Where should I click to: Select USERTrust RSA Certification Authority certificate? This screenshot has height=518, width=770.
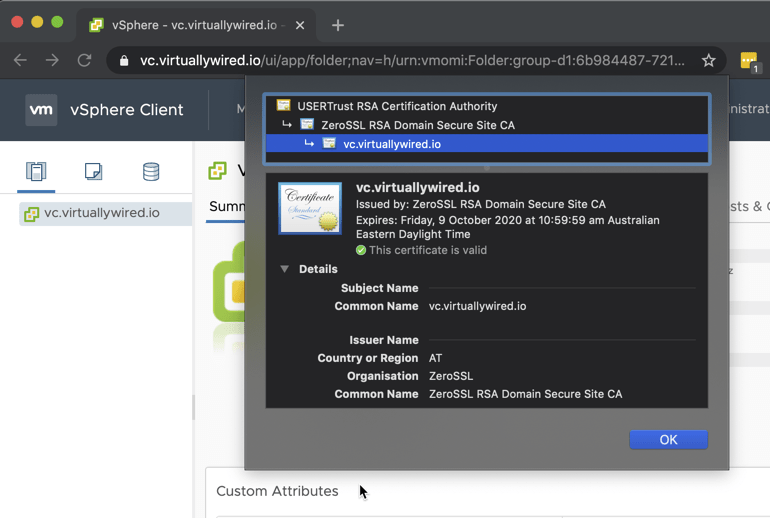(x=487, y=106)
